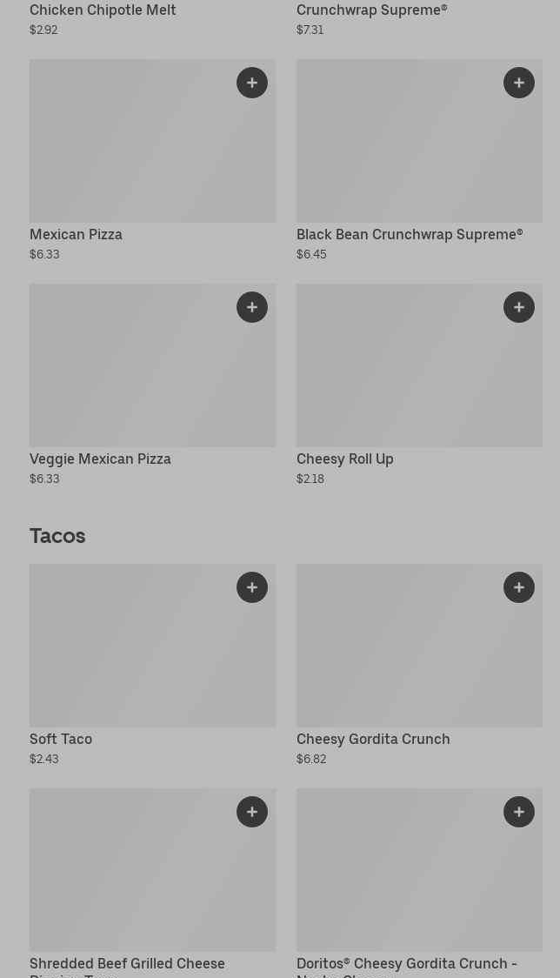560x978 pixels.
Task: Add Soft Taco to the cart
Action: [x=252, y=587]
